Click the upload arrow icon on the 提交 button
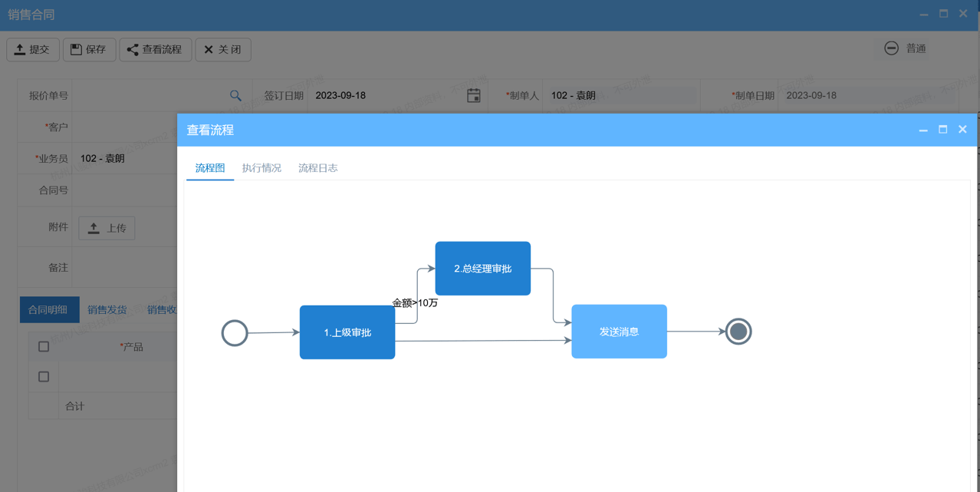Viewport: 980px width, 492px height. pyautogui.click(x=20, y=49)
